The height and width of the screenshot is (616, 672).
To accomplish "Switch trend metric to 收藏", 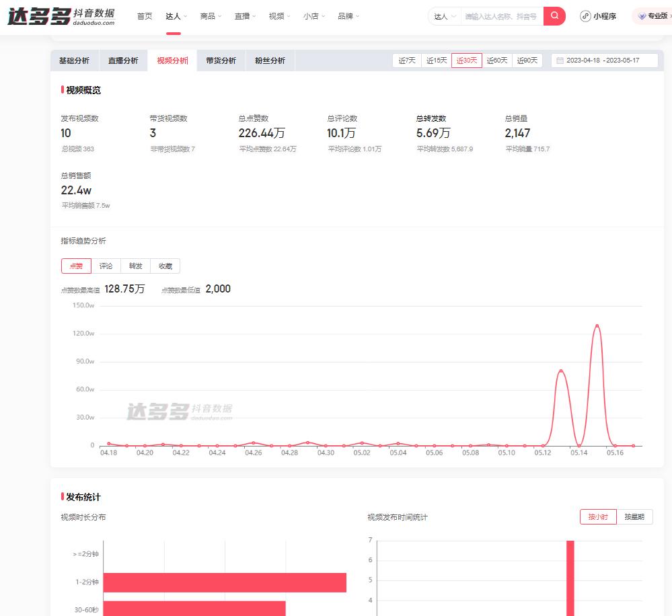I will click(165, 266).
